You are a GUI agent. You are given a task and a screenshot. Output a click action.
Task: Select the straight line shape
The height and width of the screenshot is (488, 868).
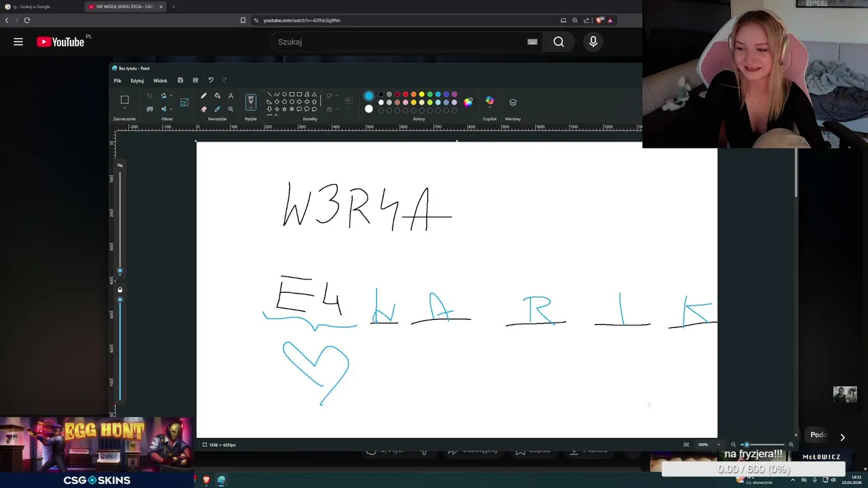(x=269, y=94)
